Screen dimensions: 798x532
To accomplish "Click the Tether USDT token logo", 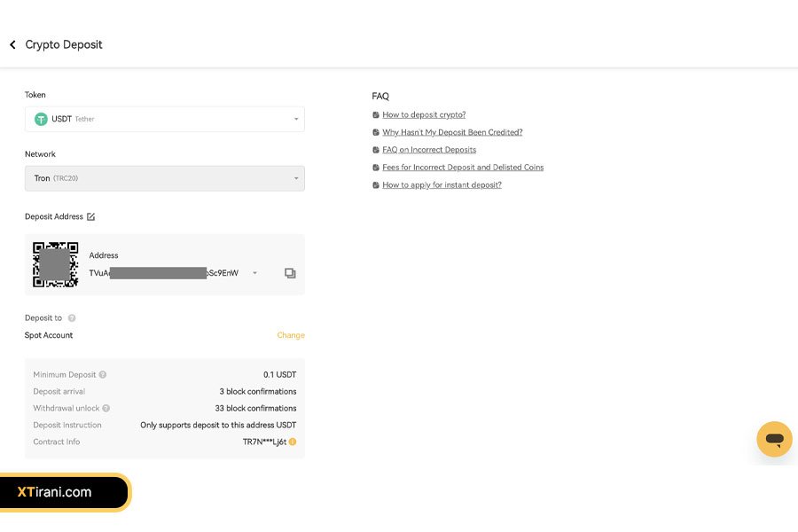I will point(41,119).
